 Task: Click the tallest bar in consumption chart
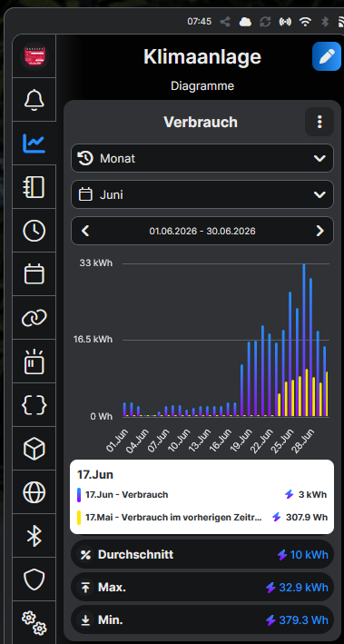click(x=304, y=340)
